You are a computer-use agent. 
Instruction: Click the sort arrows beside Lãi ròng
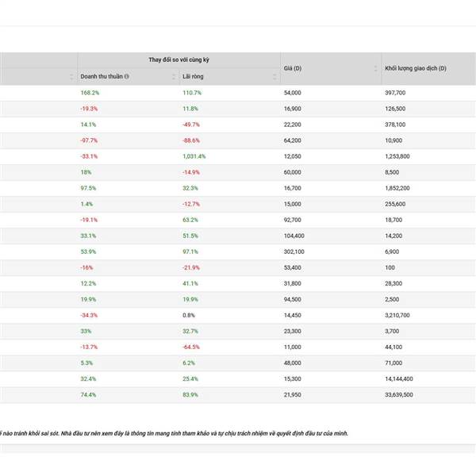tap(274, 77)
